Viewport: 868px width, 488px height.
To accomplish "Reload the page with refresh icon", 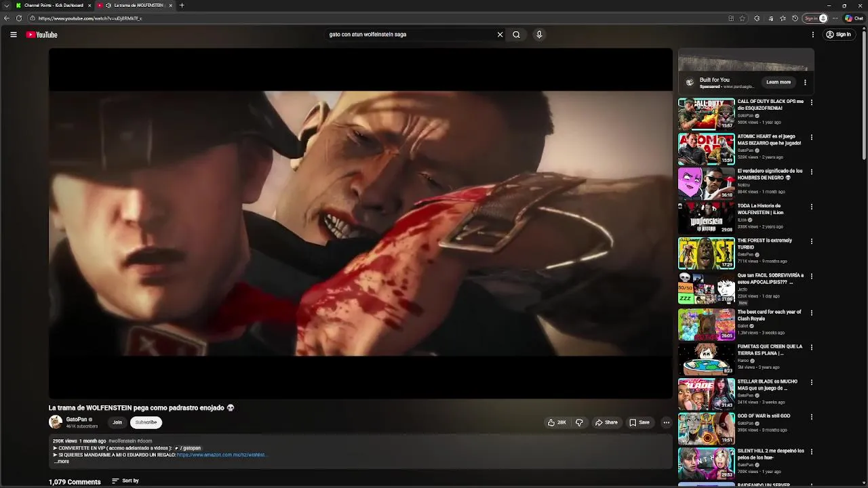I will 19,18.
